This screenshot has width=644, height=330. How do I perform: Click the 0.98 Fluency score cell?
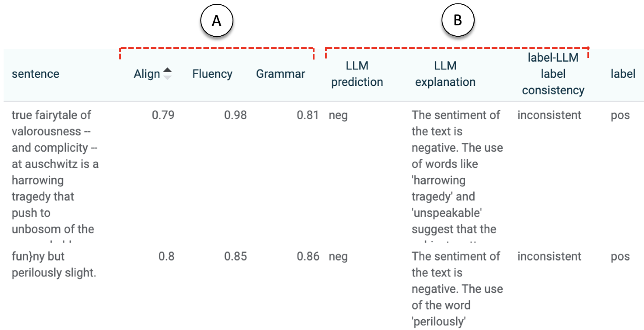[x=235, y=115]
